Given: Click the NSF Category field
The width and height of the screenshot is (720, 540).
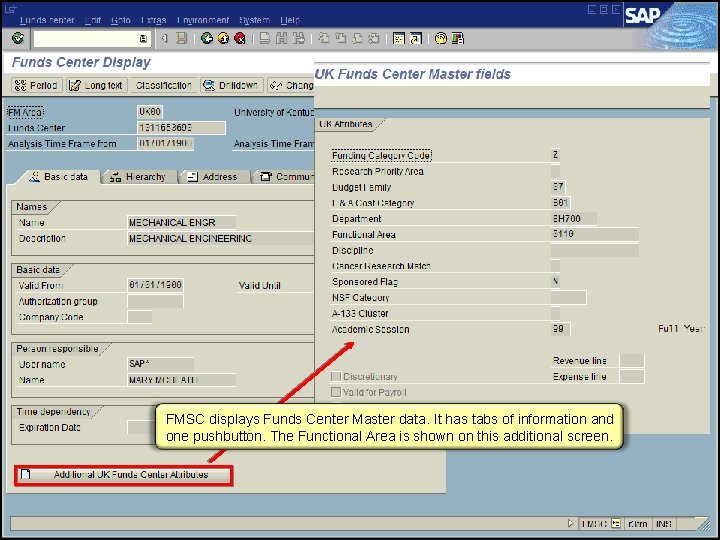Looking at the screenshot, I should [568, 298].
